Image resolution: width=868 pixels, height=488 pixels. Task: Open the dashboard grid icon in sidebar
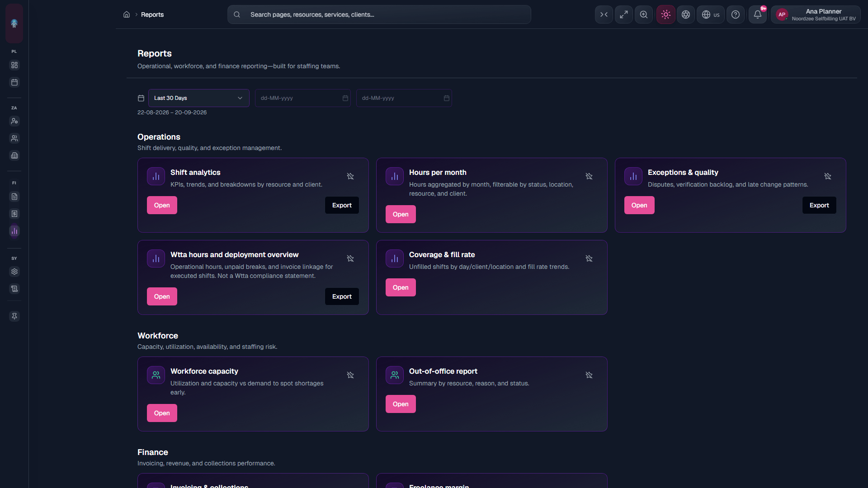(14, 65)
